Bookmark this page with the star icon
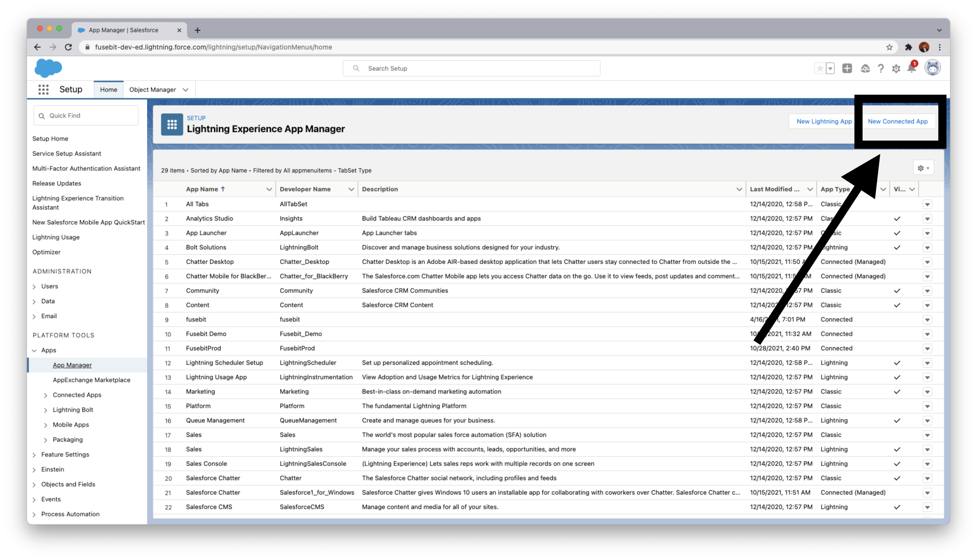The image size is (977, 560). 889,47
